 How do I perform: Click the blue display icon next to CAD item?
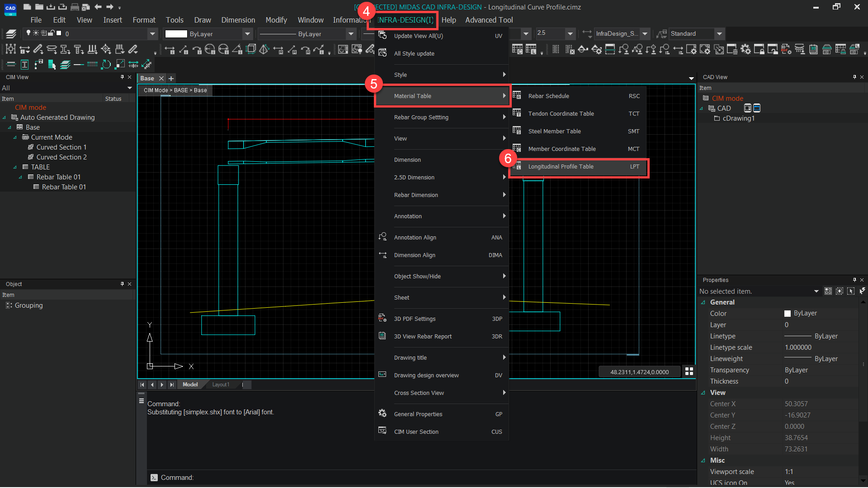coord(756,108)
